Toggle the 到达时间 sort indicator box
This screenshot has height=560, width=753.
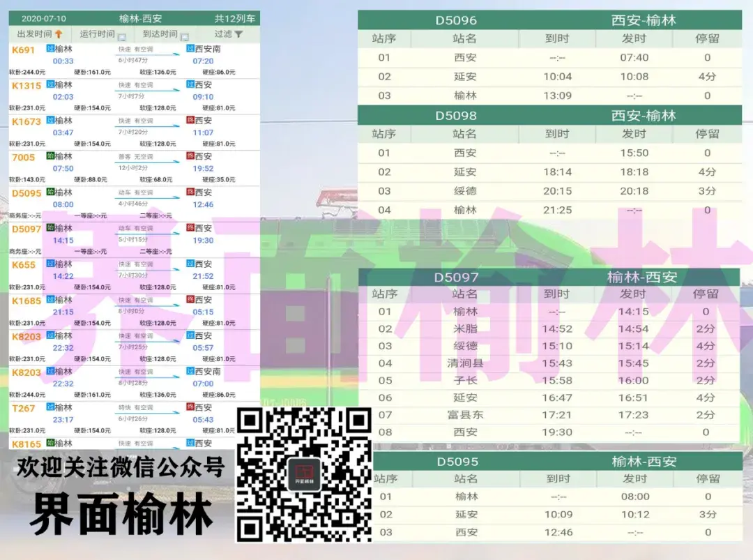pos(185,37)
